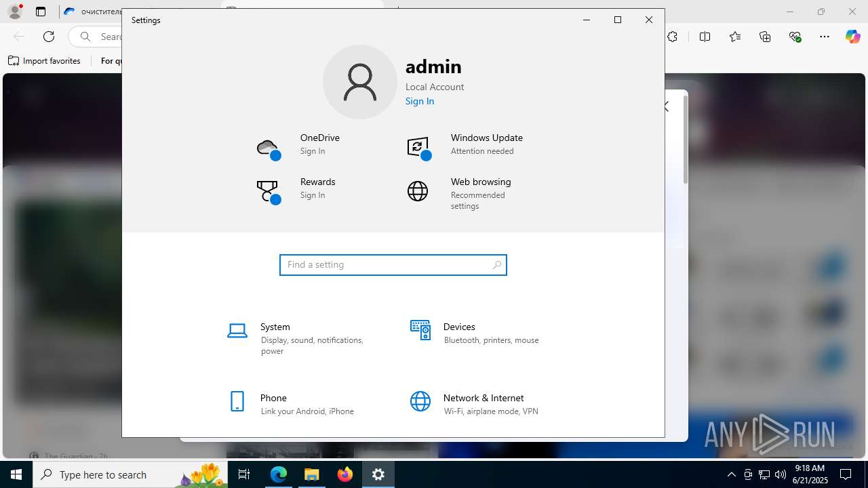868x488 pixels.
Task: Click Wi-Fi, airplane mode, VPN description
Action: pos(491,411)
